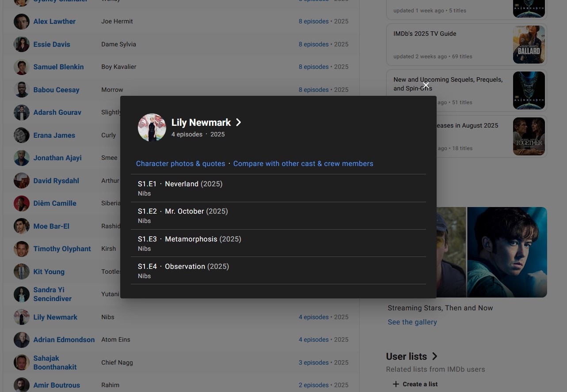The width and height of the screenshot is (567, 392).
Task: Click Chief Nagg character name
Action: [117, 362]
